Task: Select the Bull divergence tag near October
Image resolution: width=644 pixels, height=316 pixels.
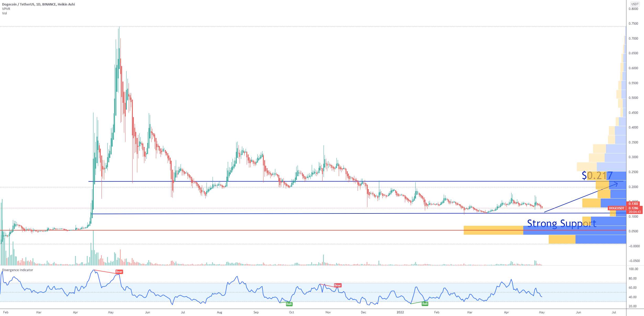Action: tap(289, 304)
